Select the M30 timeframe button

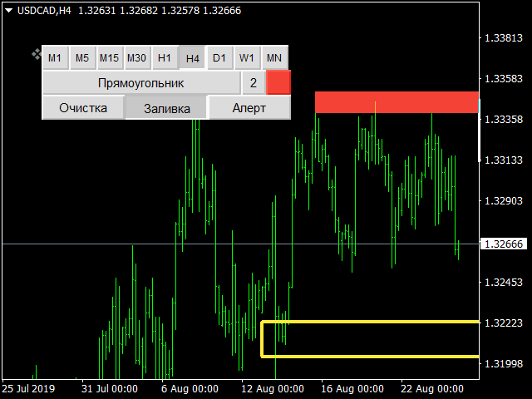[x=137, y=57]
